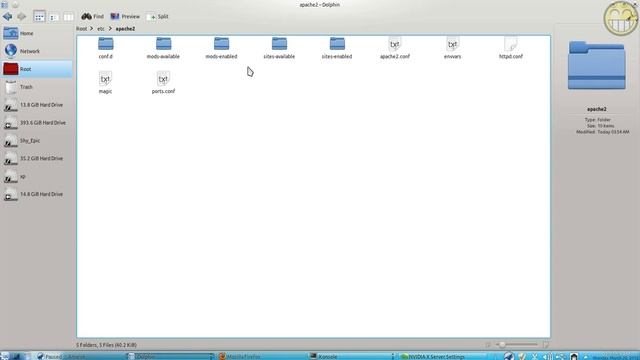Go back using the Back arrow
640x360 pixels.
click(x=7, y=16)
